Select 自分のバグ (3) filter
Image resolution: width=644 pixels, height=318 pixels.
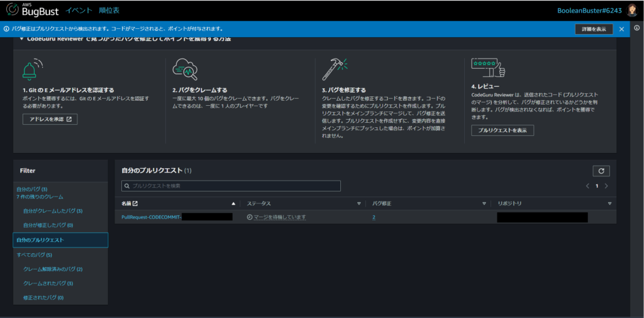coord(32,190)
